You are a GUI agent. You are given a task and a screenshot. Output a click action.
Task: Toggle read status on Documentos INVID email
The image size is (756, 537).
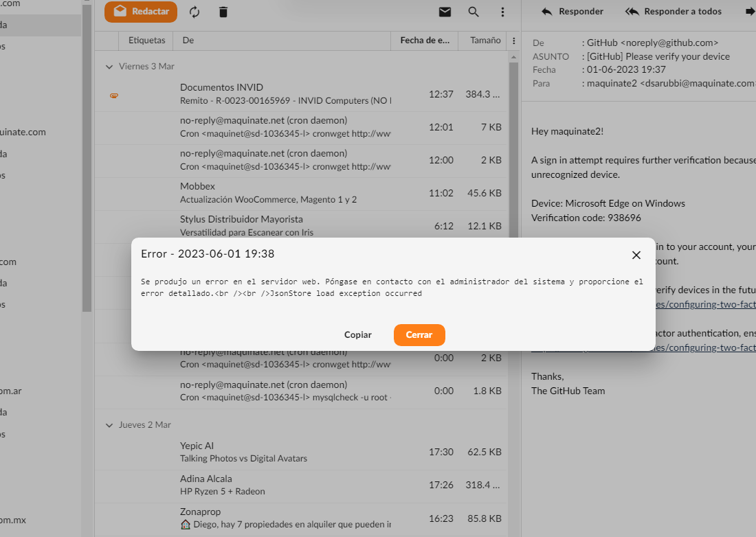click(113, 95)
